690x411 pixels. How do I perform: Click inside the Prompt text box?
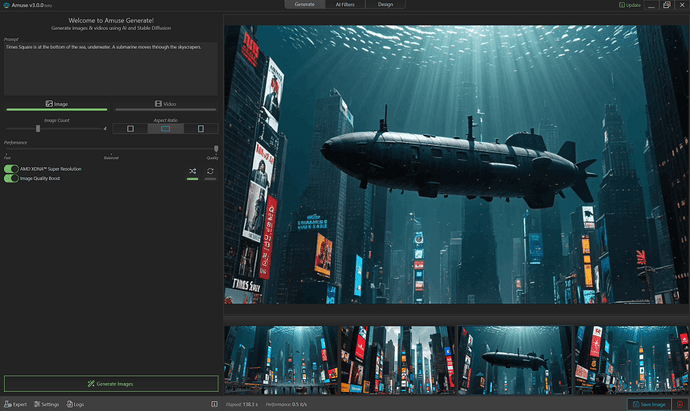tap(110, 68)
